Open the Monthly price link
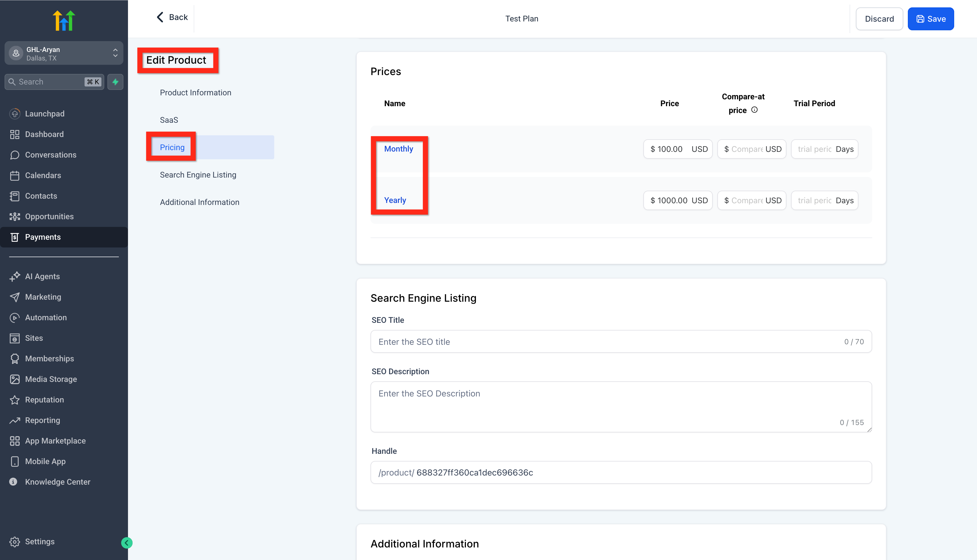977x560 pixels. (x=399, y=149)
